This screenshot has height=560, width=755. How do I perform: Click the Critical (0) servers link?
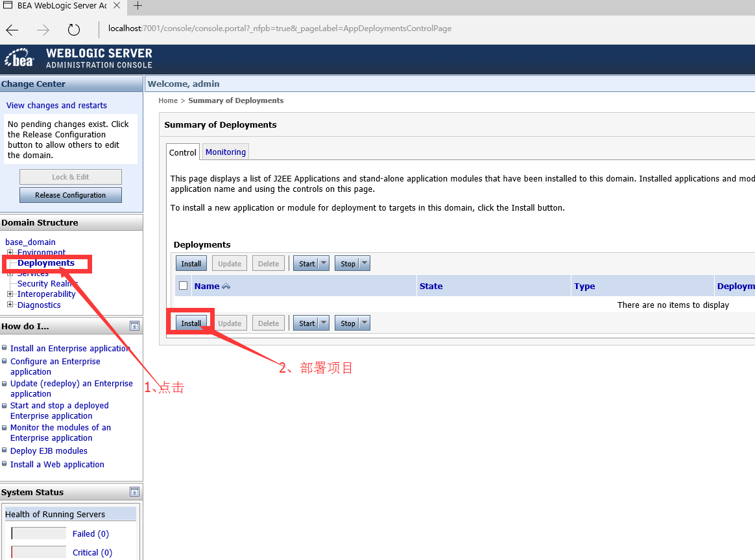[92, 552]
